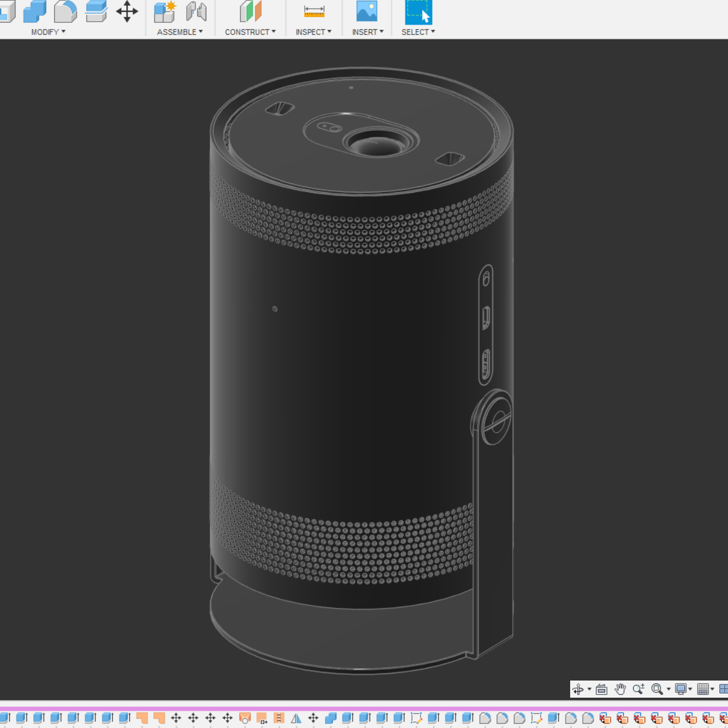
Task: Click the Shell tool icon at toolbar edge
Action: 7,11
